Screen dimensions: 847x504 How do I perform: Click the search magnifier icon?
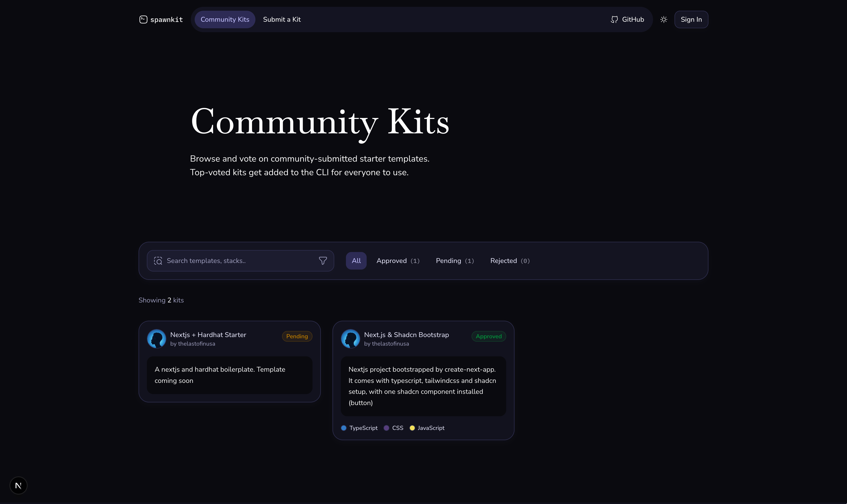[158, 261]
